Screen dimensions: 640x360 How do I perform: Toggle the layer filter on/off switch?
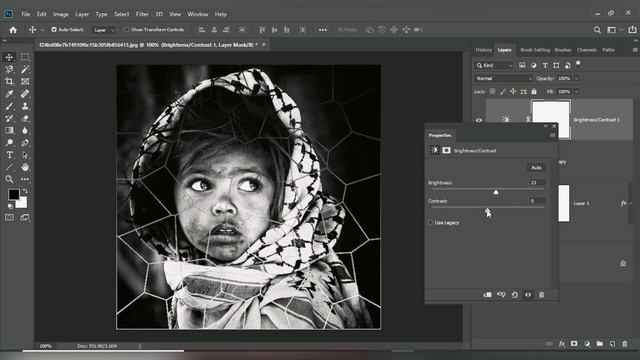(578, 64)
